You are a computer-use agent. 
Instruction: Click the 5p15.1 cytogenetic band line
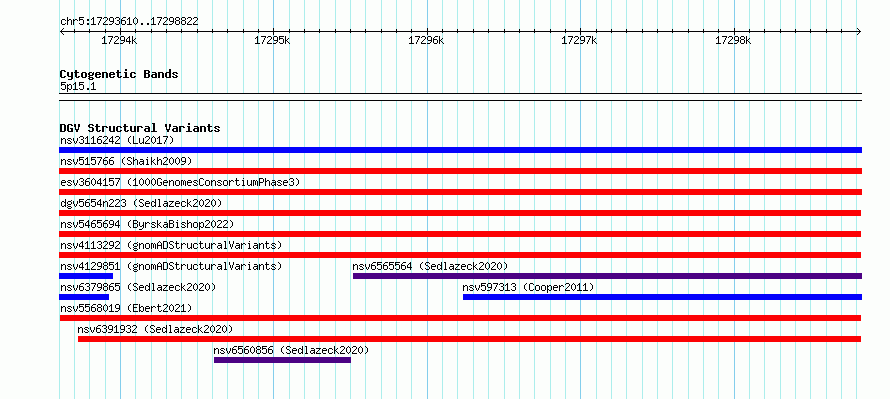click(x=460, y=97)
